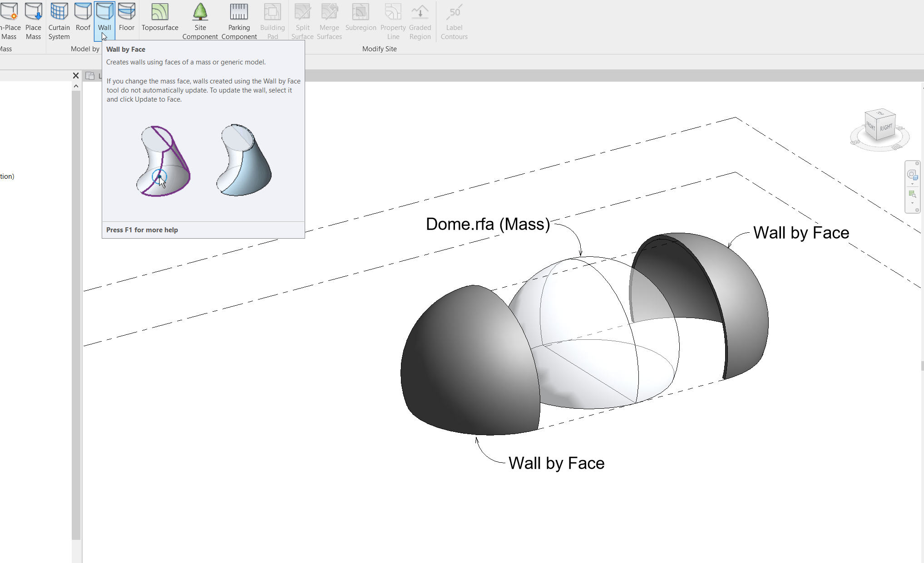Select the Toposurface tool

pyautogui.click(x=159, y=20)
